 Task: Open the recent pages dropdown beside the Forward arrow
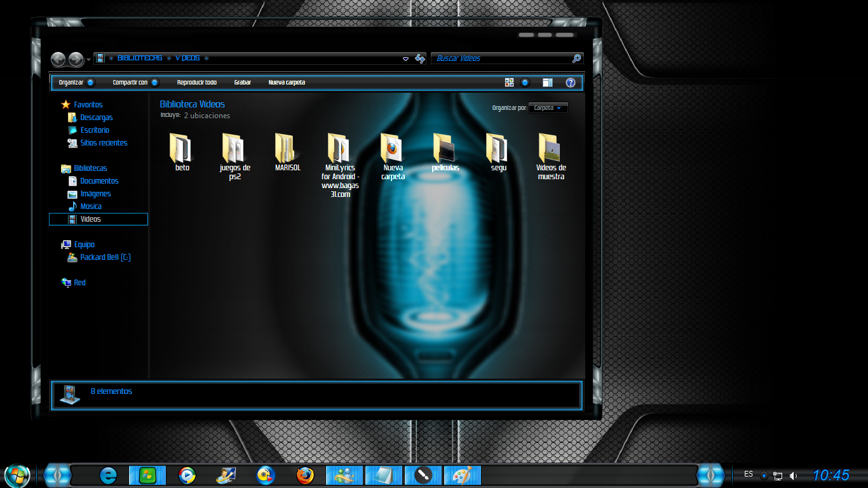pos(88,60)
